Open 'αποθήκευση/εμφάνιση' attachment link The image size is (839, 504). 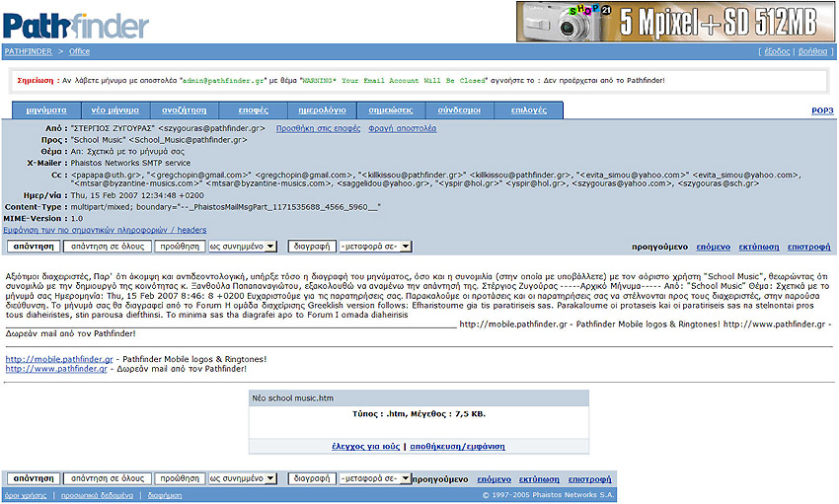[x=457, y=447]
